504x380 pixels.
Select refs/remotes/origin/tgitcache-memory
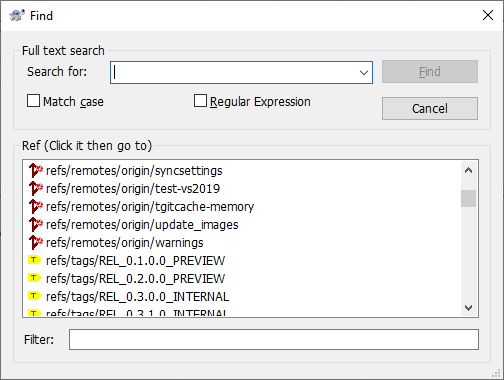click(150, 207)
